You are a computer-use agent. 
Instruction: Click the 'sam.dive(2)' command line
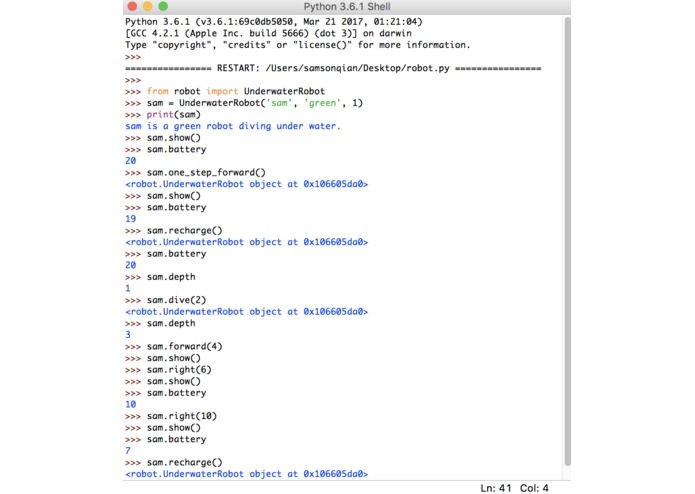tap(176, 300)
